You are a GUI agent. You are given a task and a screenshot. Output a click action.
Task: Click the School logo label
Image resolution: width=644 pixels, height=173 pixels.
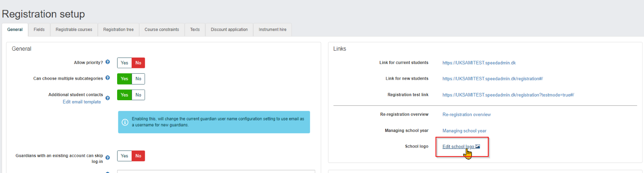point(417,146)
